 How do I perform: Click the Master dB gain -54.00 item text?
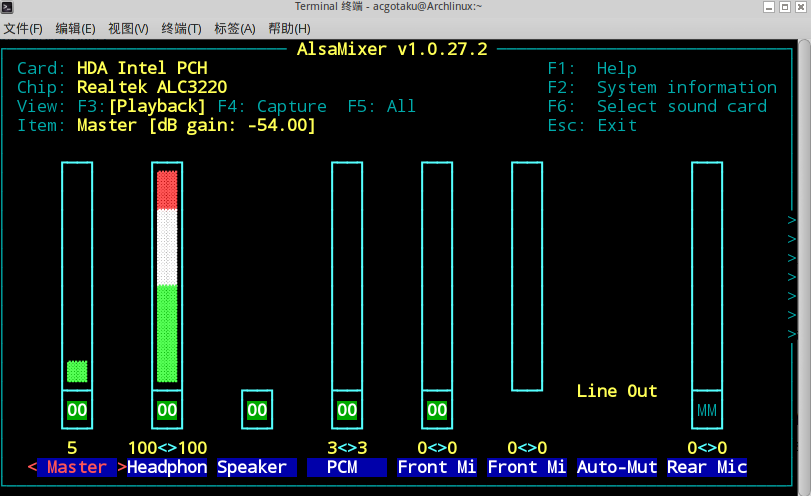pos(197,126)
